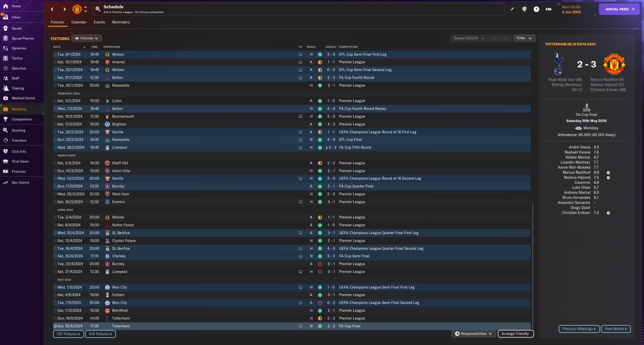Open the help question mark icon

tap(536, 9)
